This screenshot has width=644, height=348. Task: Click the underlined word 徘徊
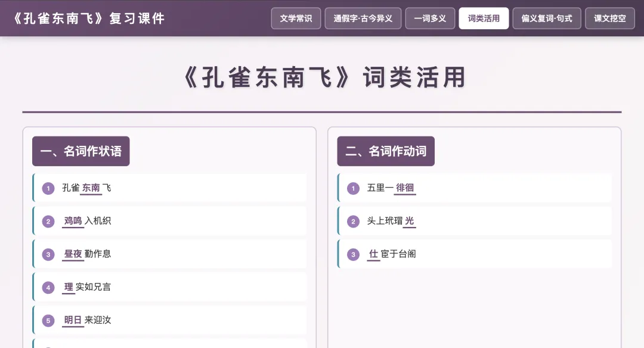(405, 188)
